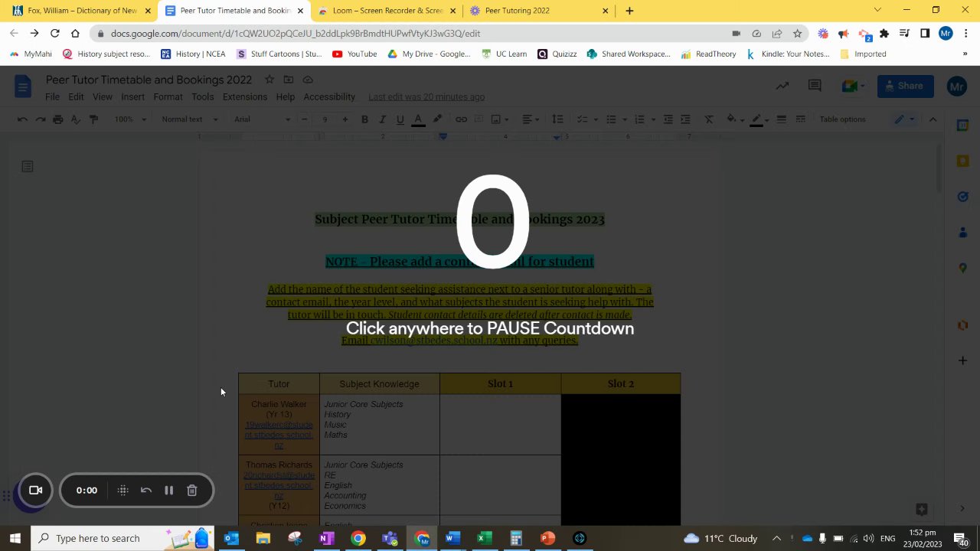Screen dimensions: 980x551
Task: Open the Edit menu
Action: pyautogui.click(x=76, y=97)
